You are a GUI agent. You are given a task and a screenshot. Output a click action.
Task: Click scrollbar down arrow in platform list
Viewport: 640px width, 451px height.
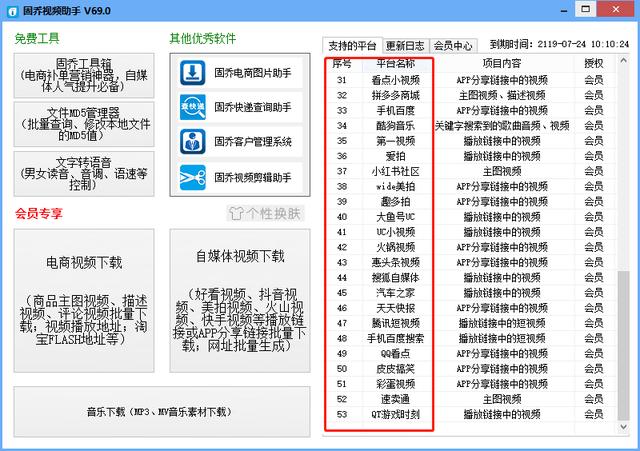pyautogui.click(x=623, y=427)
